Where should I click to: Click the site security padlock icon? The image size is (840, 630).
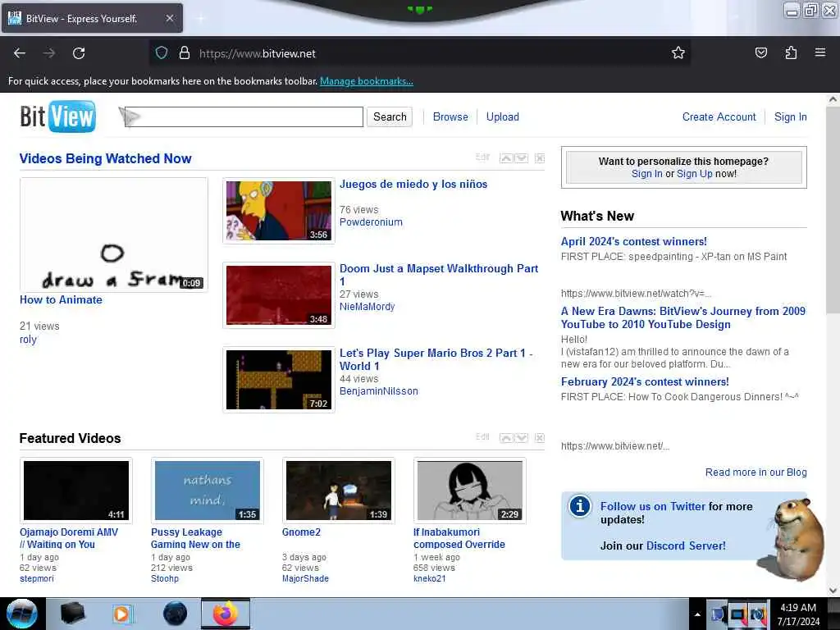click(185, 53)
